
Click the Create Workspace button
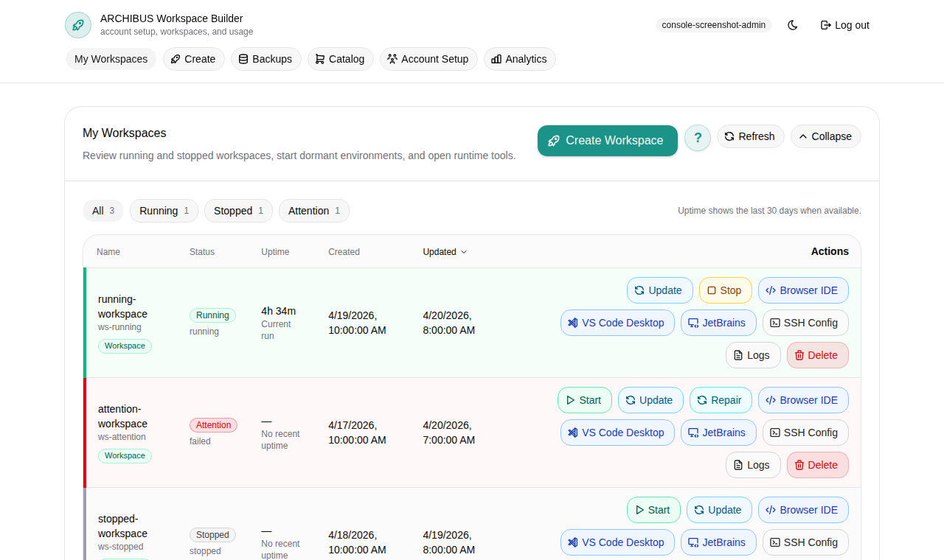[607, 140]
